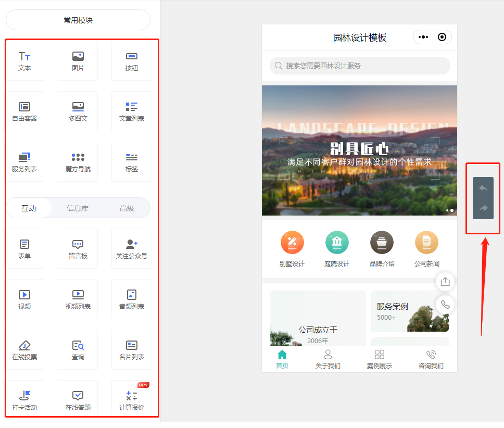This screenshot has width=504, height=428.
Task: Click the floating phone call icon
Action: 445,304
